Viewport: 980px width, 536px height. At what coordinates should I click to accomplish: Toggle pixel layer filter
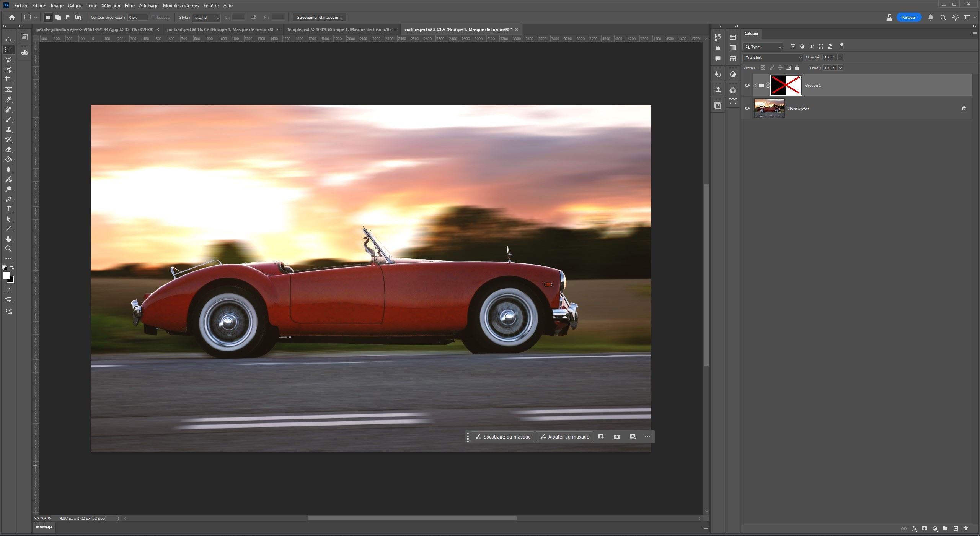point(793,47)
